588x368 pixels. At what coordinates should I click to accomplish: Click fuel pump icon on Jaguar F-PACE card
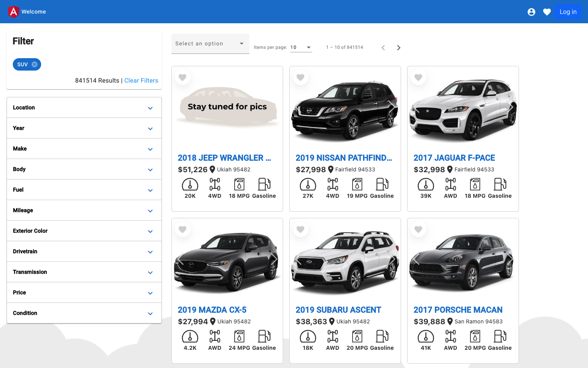point(500,185)
